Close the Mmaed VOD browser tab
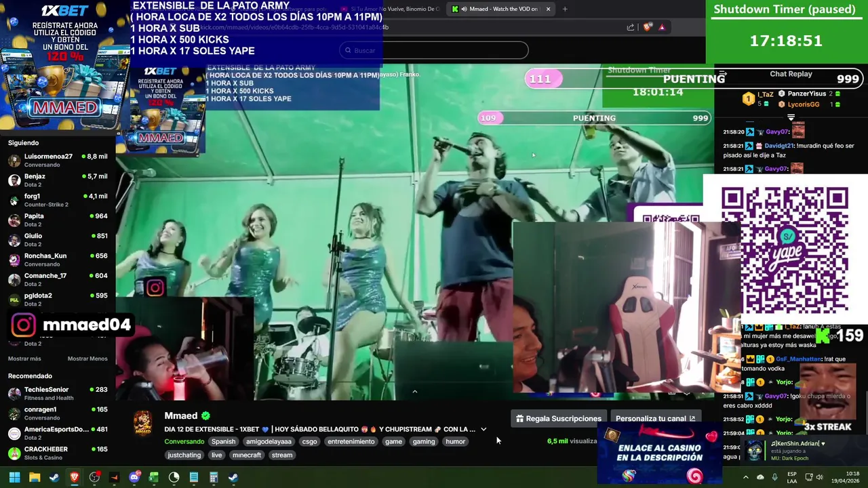 point(548,9)
